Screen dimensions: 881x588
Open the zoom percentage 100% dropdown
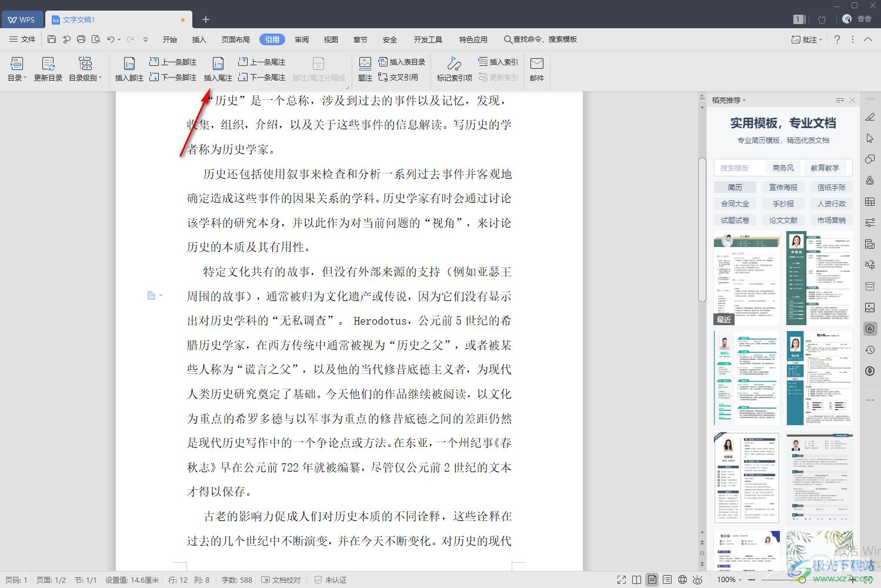(729, 580)
